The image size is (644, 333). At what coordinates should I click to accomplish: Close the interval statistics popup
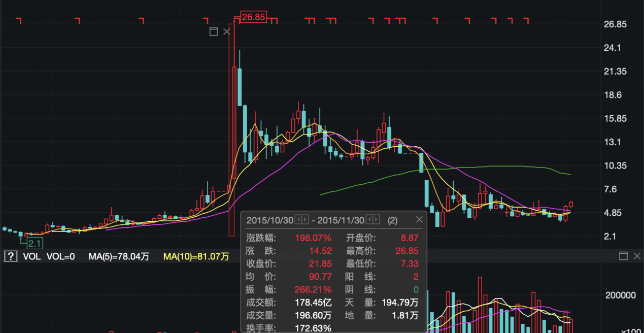(419, 220)
